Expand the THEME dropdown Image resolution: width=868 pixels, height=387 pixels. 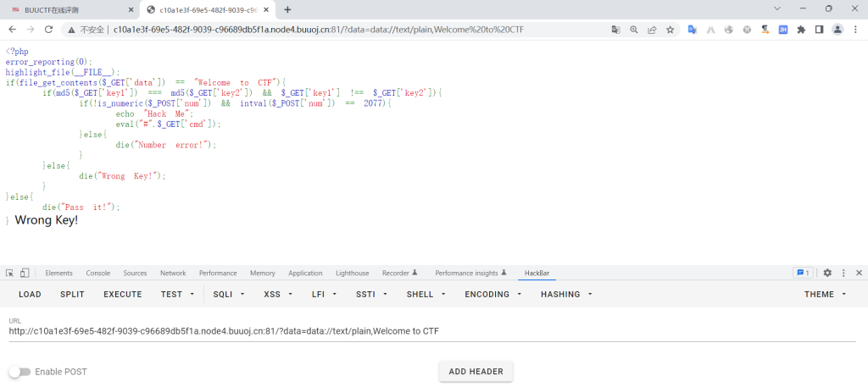tap(825, 294)
